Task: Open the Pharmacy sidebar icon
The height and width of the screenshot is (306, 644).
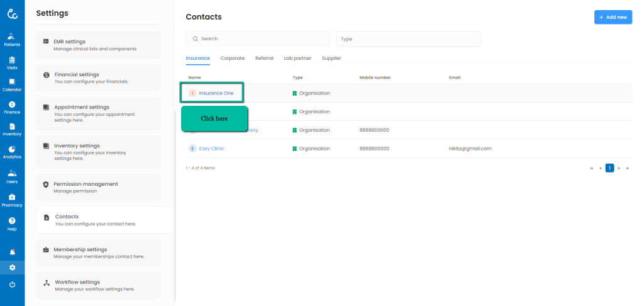Action: (12, 200)
